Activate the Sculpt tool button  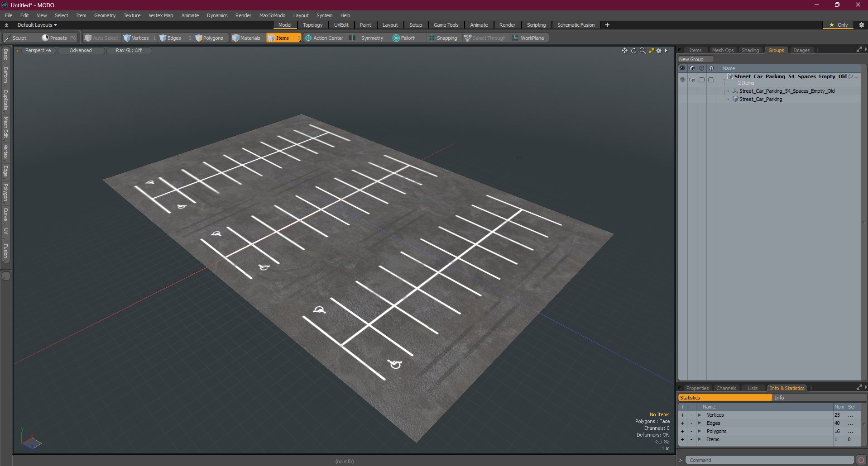pos(20,38)
